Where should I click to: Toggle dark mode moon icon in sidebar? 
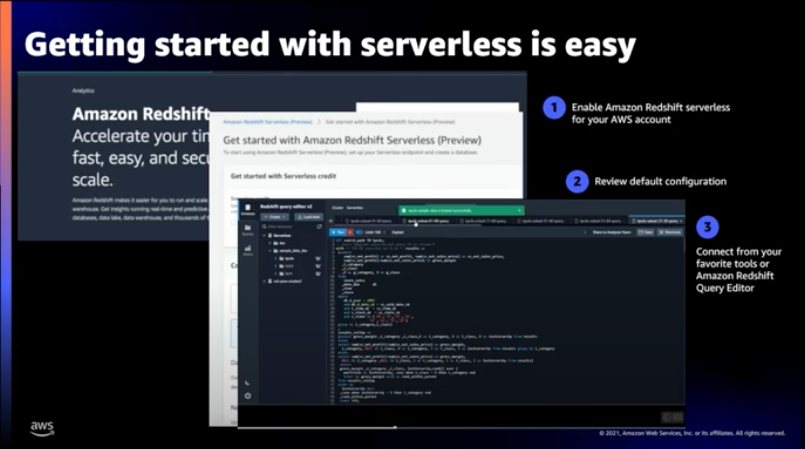click(x=247, y=382)
